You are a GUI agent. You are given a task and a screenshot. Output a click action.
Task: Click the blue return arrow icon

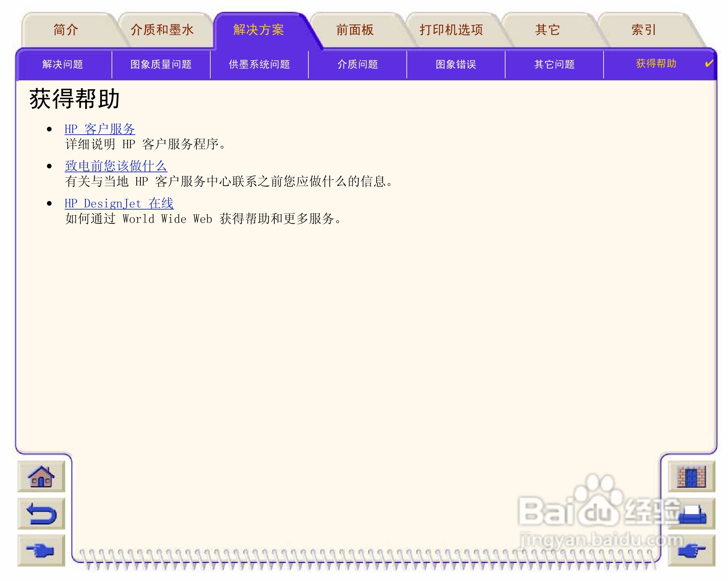coord(41,514)
